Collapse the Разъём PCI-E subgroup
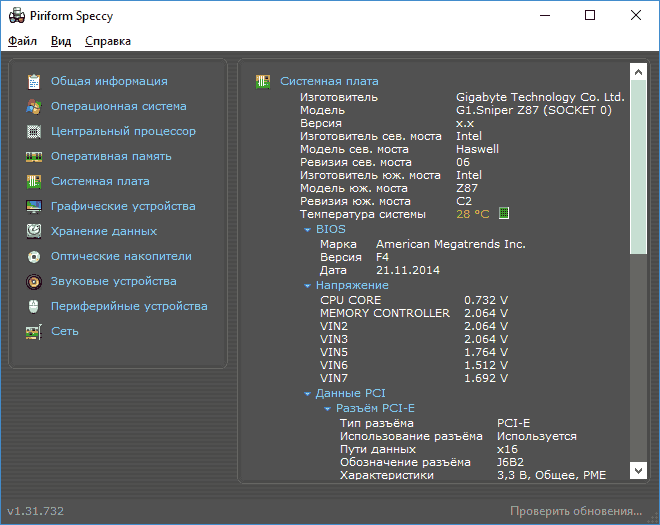Viewport: 660px width, 525px height. [327, 409]
